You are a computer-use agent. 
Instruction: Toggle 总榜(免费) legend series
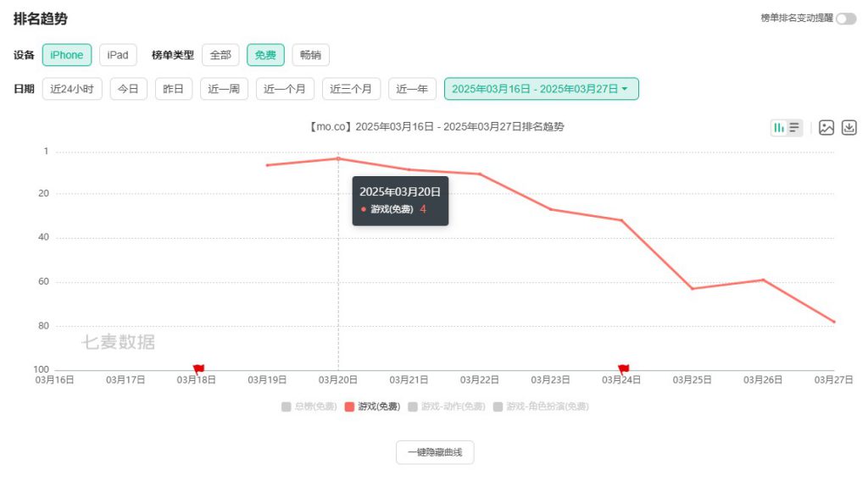click(x=309, y=406)
